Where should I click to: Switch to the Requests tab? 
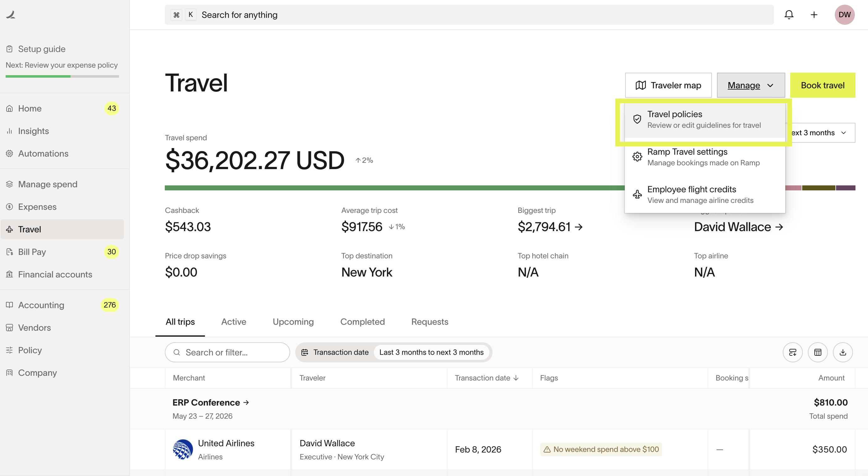coord(430,322)
